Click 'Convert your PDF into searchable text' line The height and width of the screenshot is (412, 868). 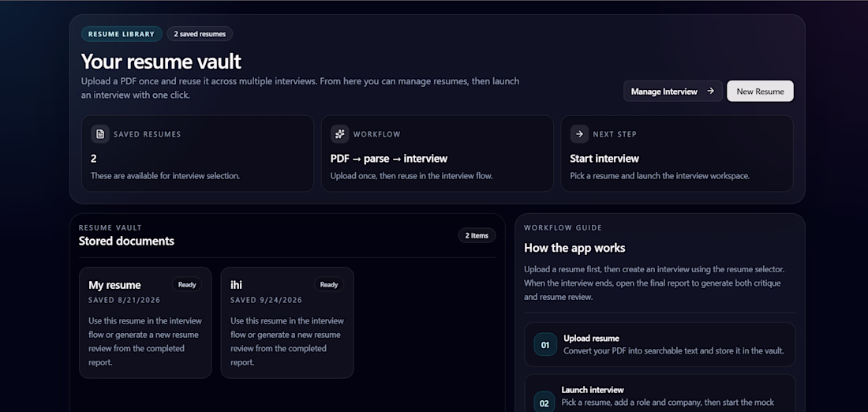pos(674,350)
